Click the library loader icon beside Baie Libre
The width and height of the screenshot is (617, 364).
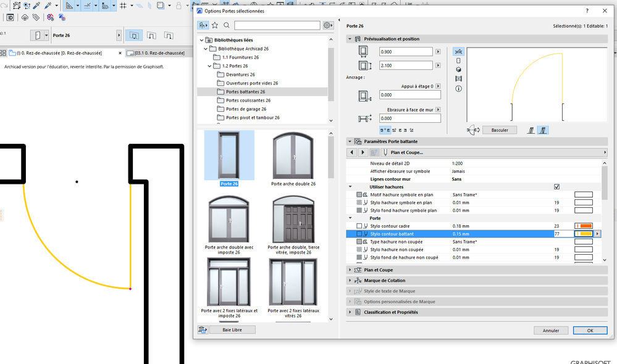(x=203, y=330)
